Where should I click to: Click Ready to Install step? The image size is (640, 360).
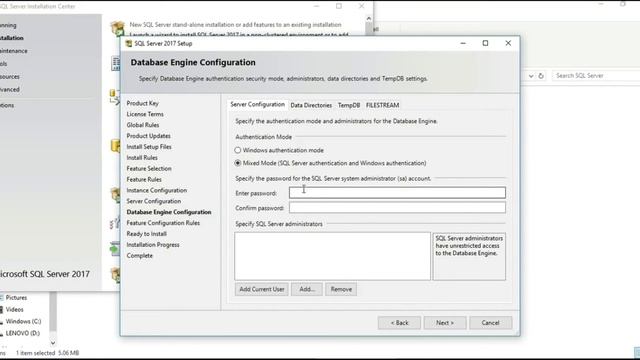coord(147,234)
